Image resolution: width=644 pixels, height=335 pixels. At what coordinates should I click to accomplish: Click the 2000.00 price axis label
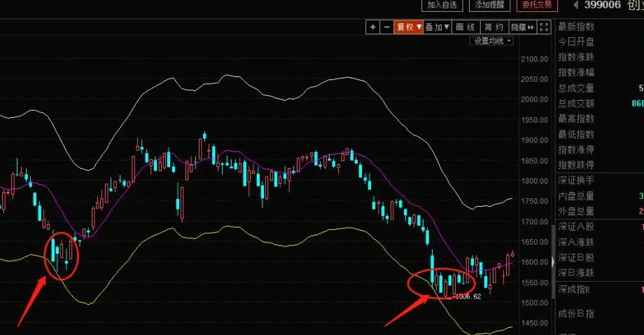pos(534,100)
